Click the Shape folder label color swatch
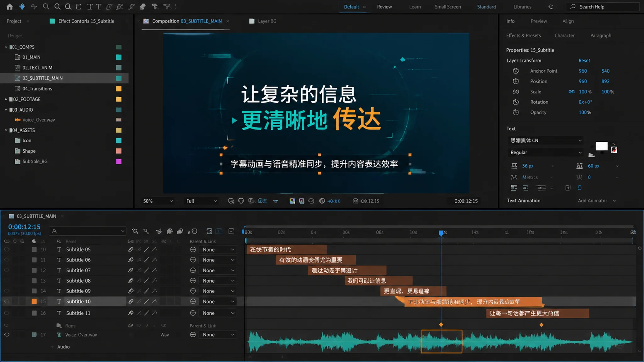 (x=119, y=151)
